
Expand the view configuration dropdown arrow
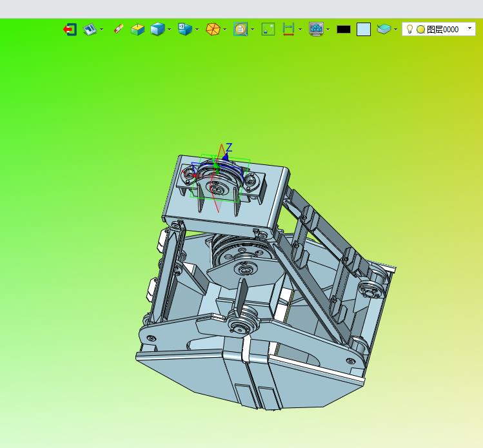coord(102,30)
